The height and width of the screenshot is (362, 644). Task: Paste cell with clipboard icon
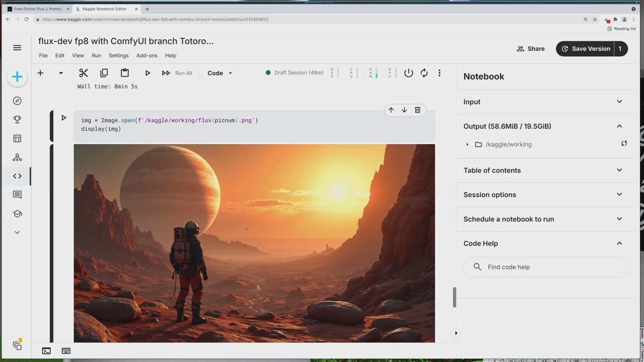(125, 73)
